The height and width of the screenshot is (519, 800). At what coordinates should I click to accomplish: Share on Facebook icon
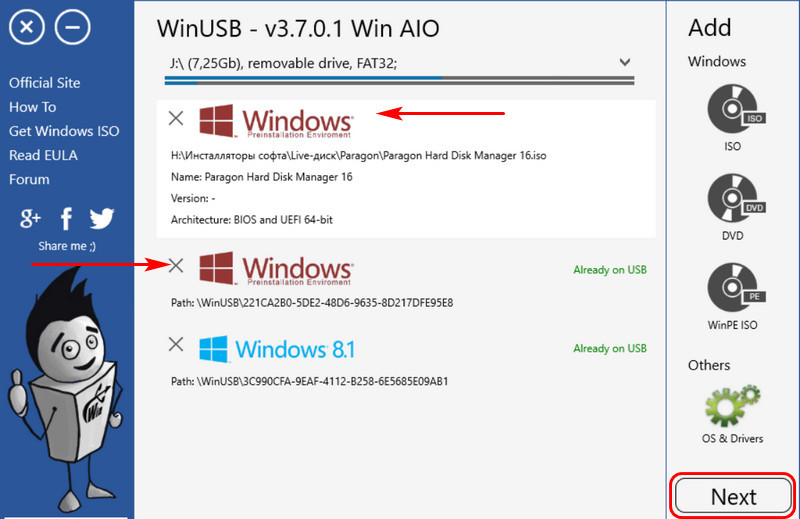pos(66,219)
